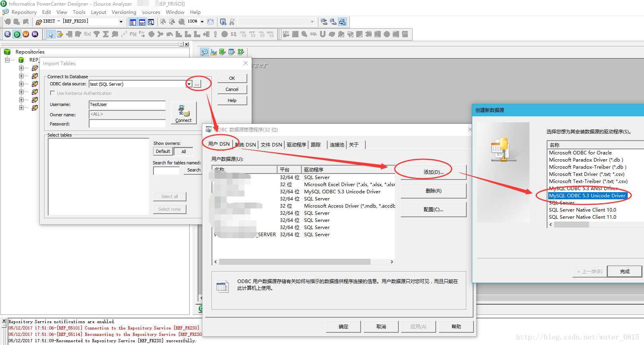Select Microsoft ODBC for Oracle driver
The height and width of the screenshot is (345, 644).
tap(580, 153)
